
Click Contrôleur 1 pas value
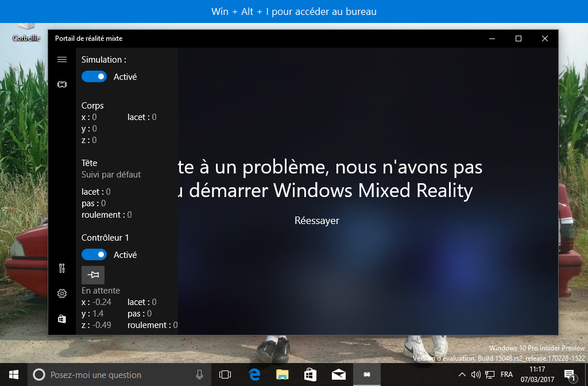(x=149, y=314)
